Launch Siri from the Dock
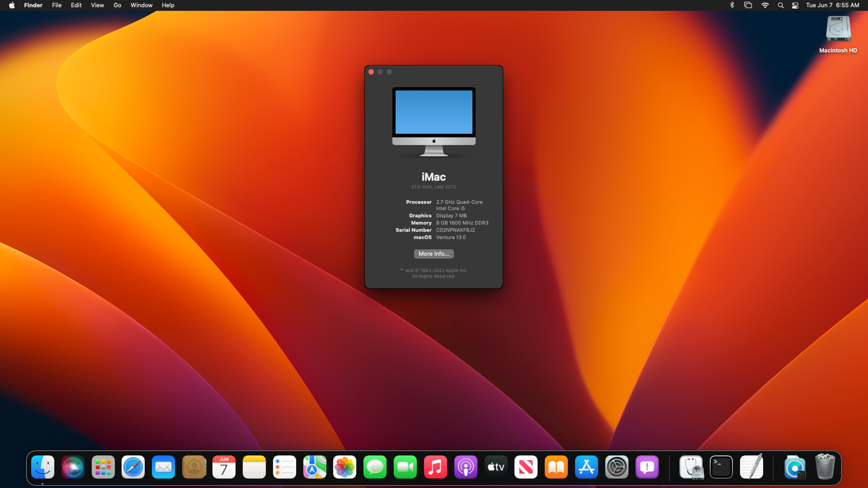 click(73, 467)
